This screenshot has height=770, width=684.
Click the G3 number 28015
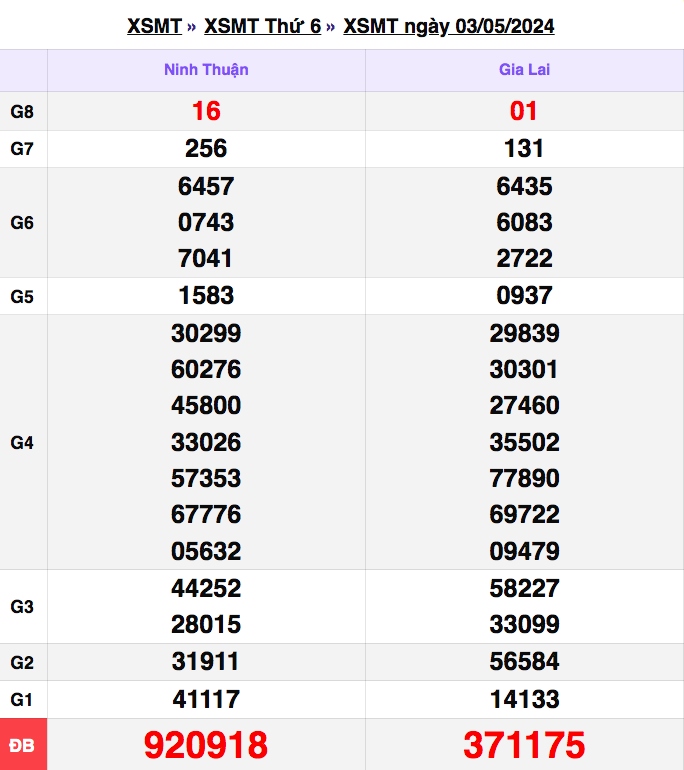click(x=206, y=625)
